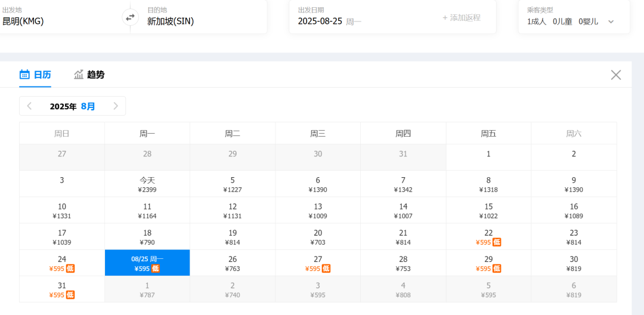Select August 6 priced ¥1390
This screenshot has width=644, height=315.
point(318,184)
